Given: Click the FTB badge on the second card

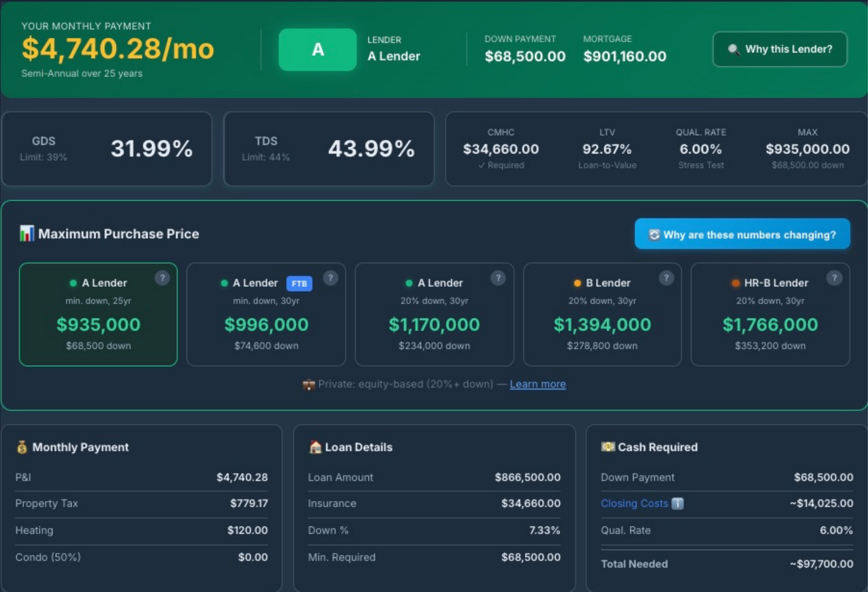Looking at the screenshot, I should (299, 283).
